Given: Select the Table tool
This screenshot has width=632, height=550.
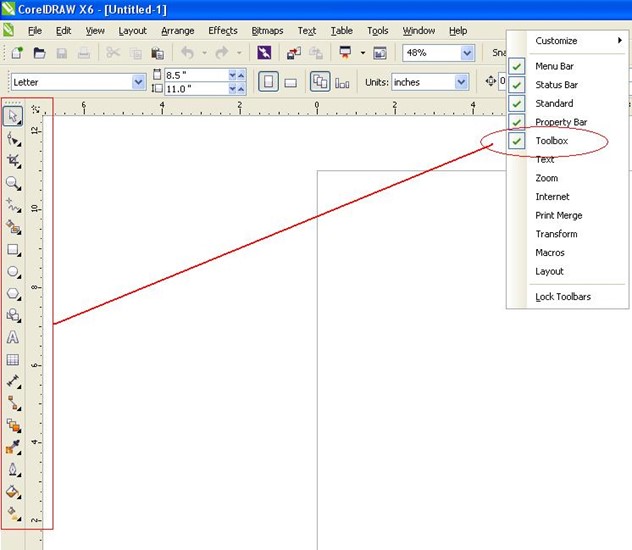Looking at the screenshot, I should click(x=13, y=359).
